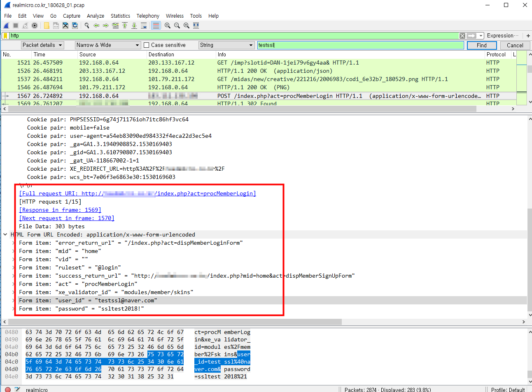Follow the Response in frame: 1569 link

tap(60, 210)
